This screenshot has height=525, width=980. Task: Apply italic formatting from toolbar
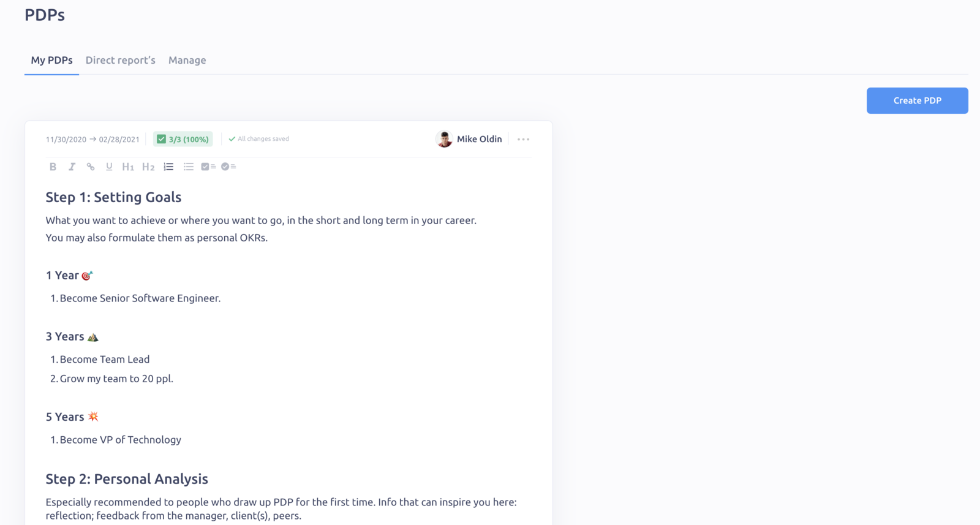pos(72,167)
